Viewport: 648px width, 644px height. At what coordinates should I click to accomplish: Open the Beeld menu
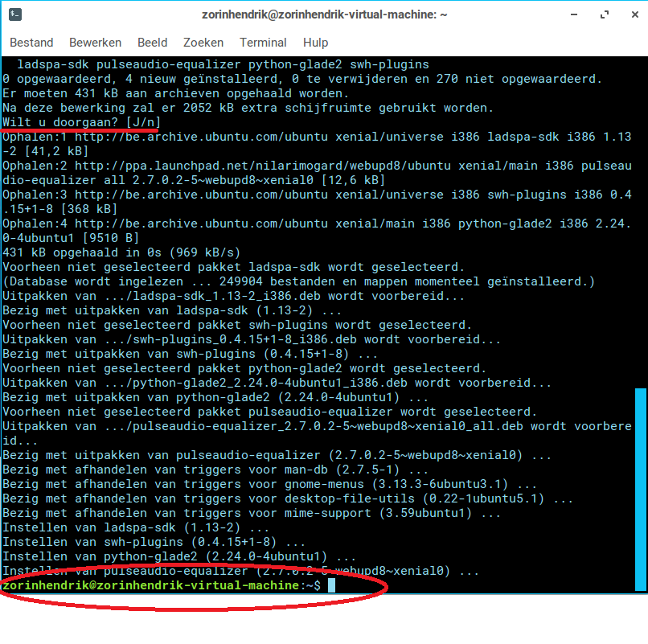[x=152, y=43]
